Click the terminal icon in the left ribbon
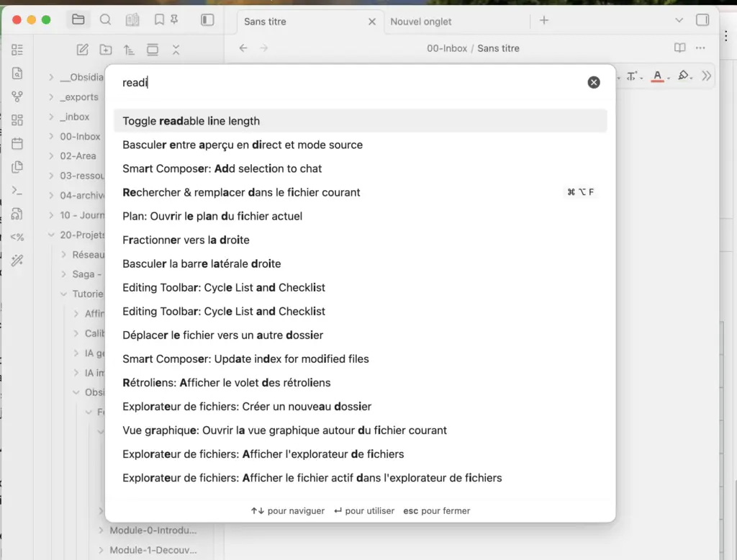Viewport: 737px width, 560px height. (17, 190)
